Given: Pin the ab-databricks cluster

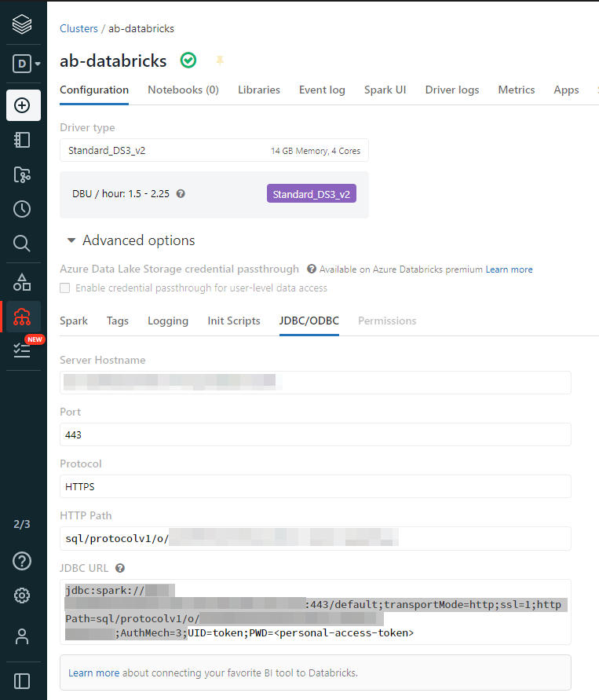Looking at the screenshot, I should [220, 60].
